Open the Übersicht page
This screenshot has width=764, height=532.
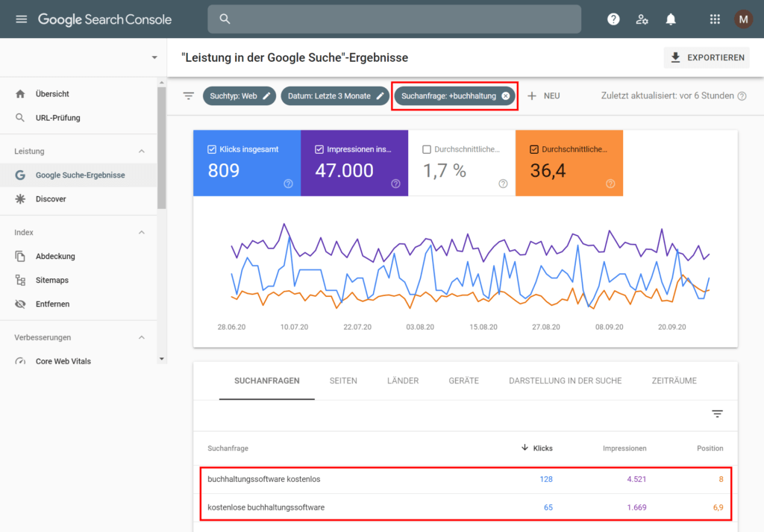click(x=52, y=93)
